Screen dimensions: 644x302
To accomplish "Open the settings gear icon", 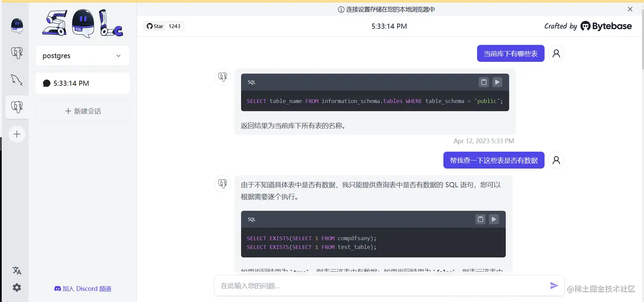I will (x=17, y=287).
